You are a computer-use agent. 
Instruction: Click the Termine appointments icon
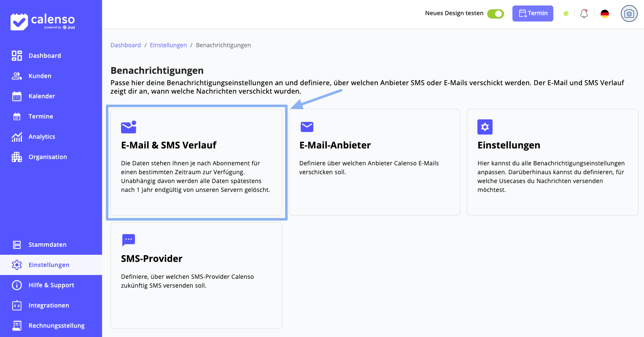[17, 116]
